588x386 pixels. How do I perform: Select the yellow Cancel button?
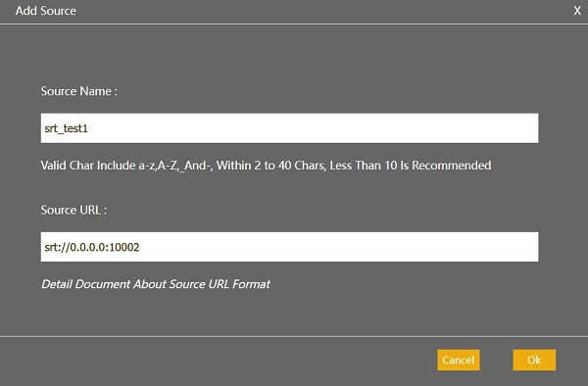pos(459,361)
